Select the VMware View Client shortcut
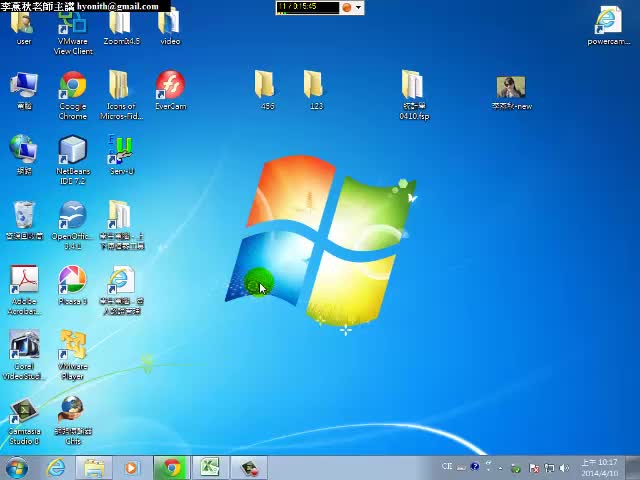640x480 pixels. (73, 33)
